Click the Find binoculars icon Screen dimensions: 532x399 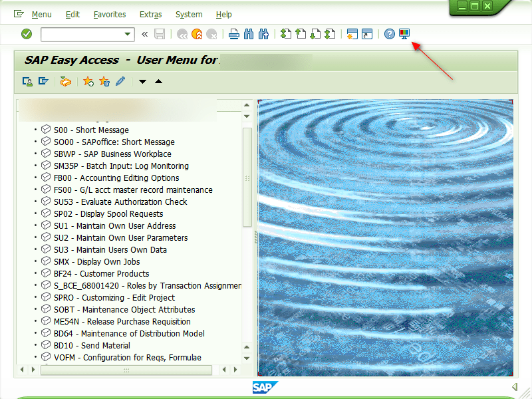tap(248, 34)
